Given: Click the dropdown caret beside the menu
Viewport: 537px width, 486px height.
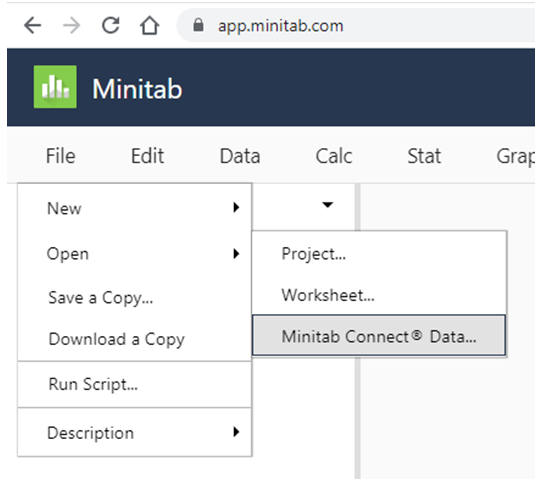Looking at the screenshot, I should click(328, 205).
